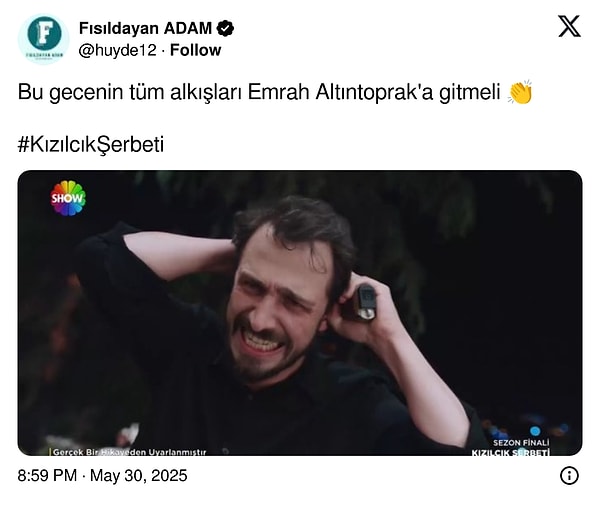Click the Show TV logo in the video
The width and height of the screenshot is (600, 506).
tap(68, 198)
